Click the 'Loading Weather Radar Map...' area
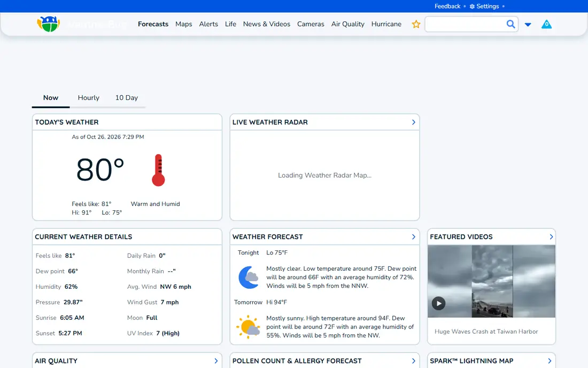Image resolution: width=588 pixels, height=368 pixels. tap(325, 175)
